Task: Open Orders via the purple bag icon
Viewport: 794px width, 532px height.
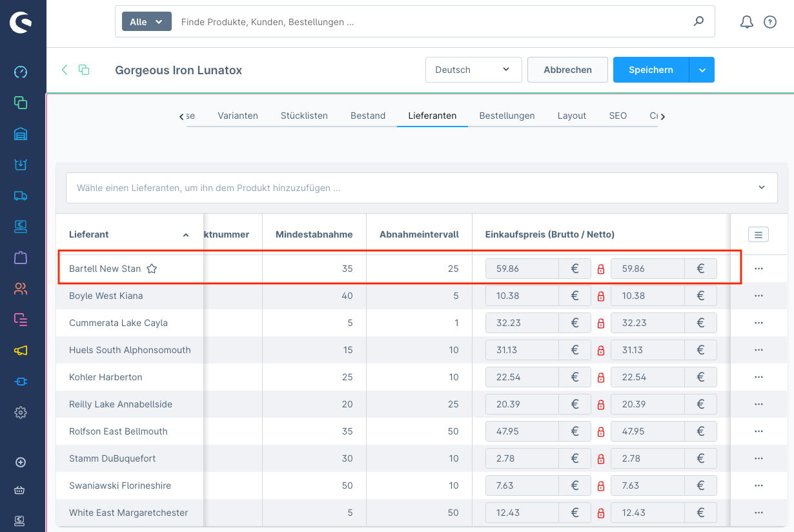Action: [21, 258]
